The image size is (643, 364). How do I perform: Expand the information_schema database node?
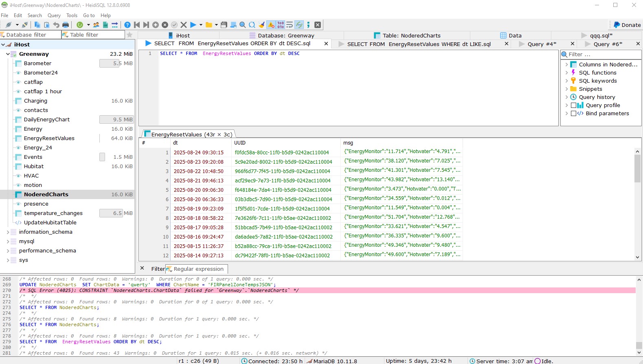coord(8,232)
